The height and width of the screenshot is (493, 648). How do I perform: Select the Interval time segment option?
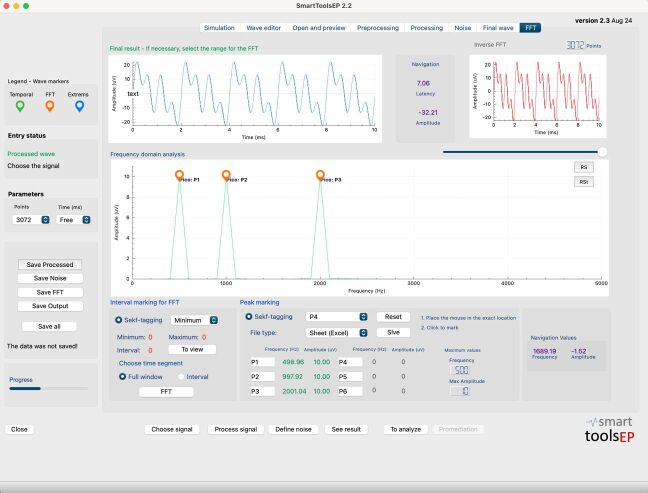coord(181,376)
